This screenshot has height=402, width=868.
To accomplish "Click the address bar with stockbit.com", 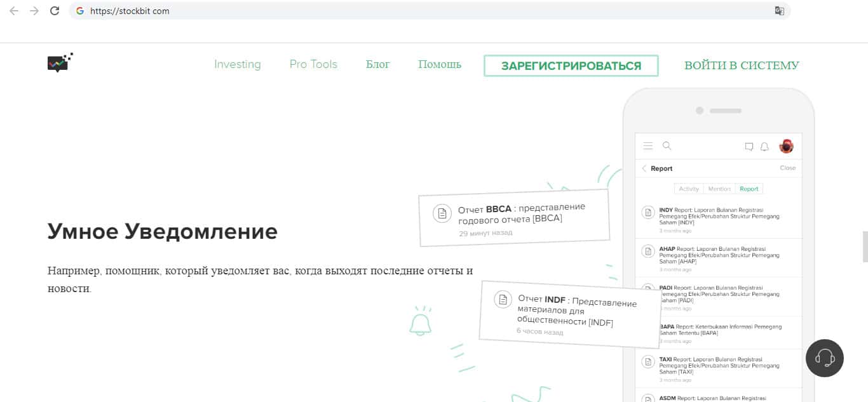I will [429, 11].
